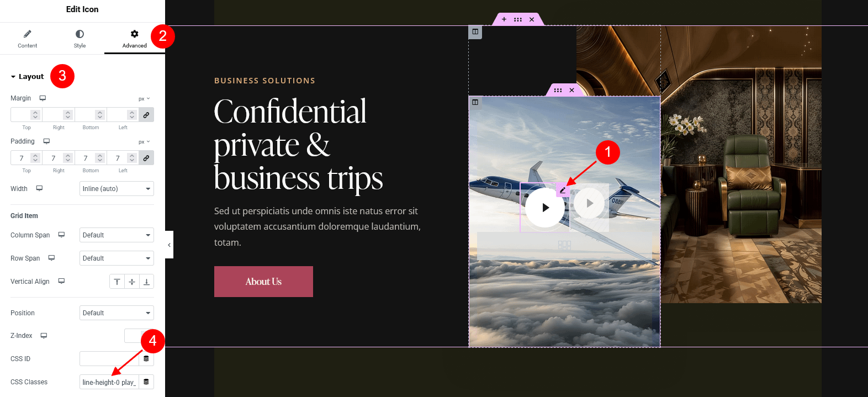868x397 pixels.
Task: Open dynamic tags for CSS ID
Action: (146, 359)
